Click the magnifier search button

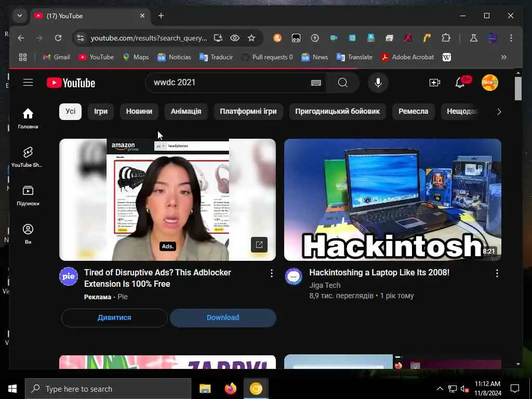(x=343, y=83)
